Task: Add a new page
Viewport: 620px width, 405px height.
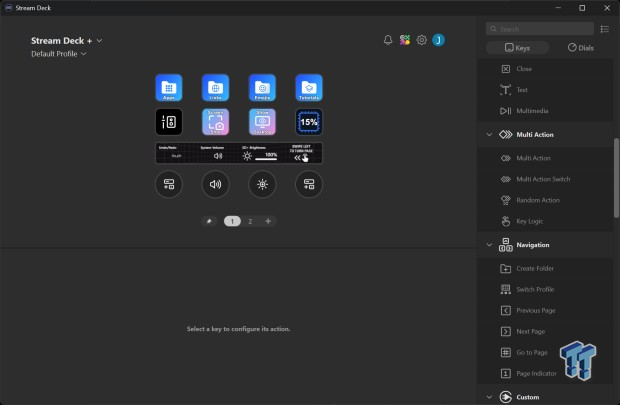Action: tap(268, 221)
